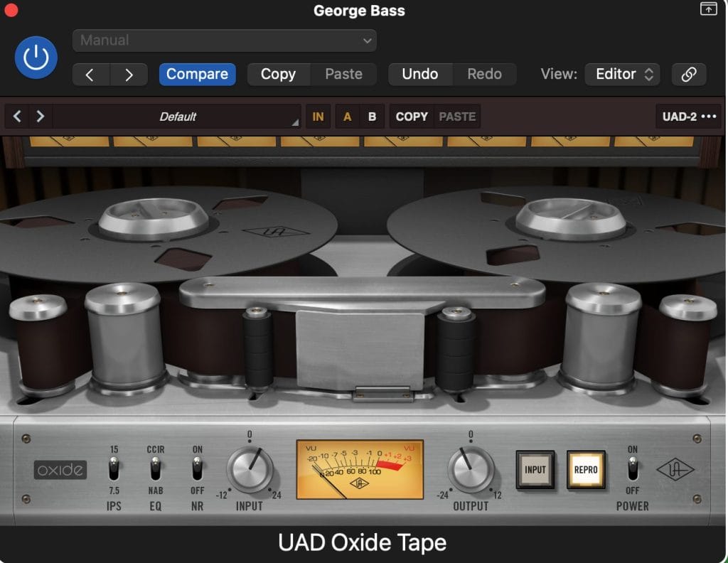Open the UAD-2 options menu
The width and height of the screenshot is (728, 563).
689,117
